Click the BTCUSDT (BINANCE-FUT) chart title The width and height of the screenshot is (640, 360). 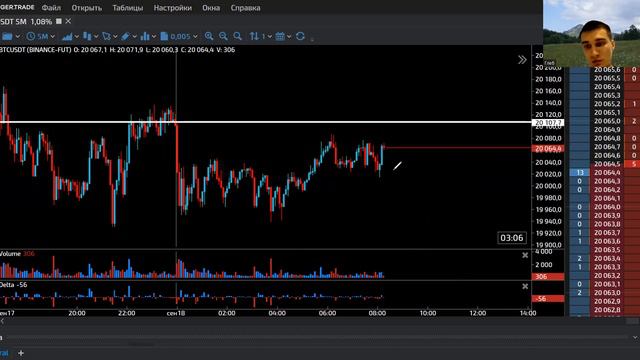coord(36,50)
